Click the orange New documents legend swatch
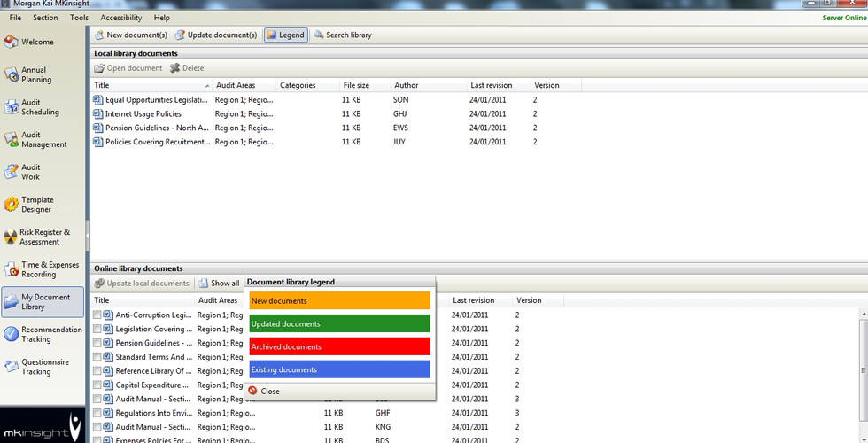 pos(340,300)
